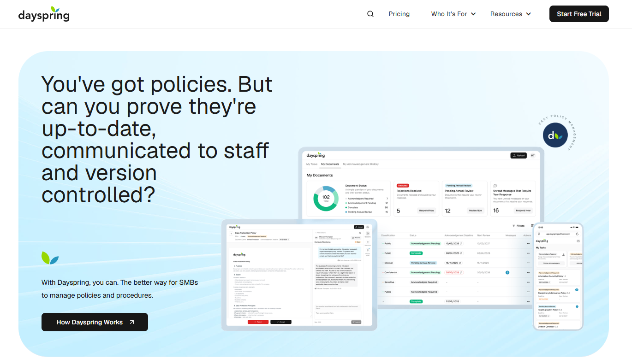The width and height of the screenshot is (632, 364).
Task: Click the dayspring logo in the header
Action: [x=44, y=14]
